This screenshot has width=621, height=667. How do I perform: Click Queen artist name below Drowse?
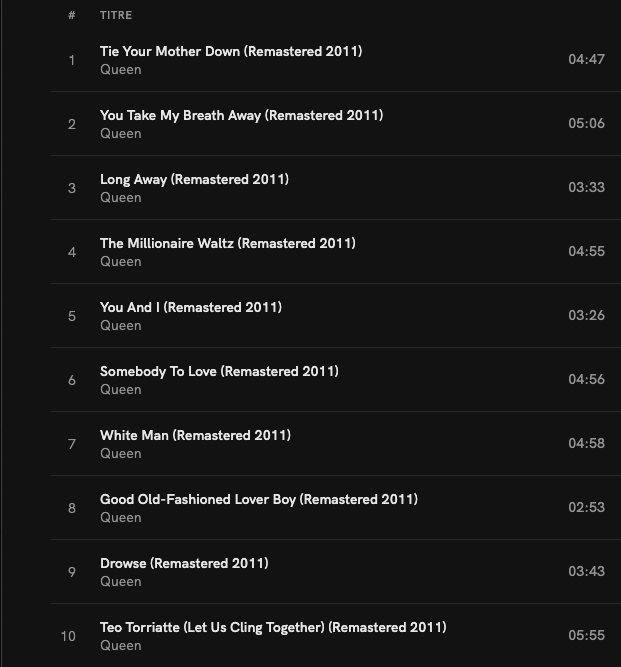pyautogui.click(x=121, y=582)
